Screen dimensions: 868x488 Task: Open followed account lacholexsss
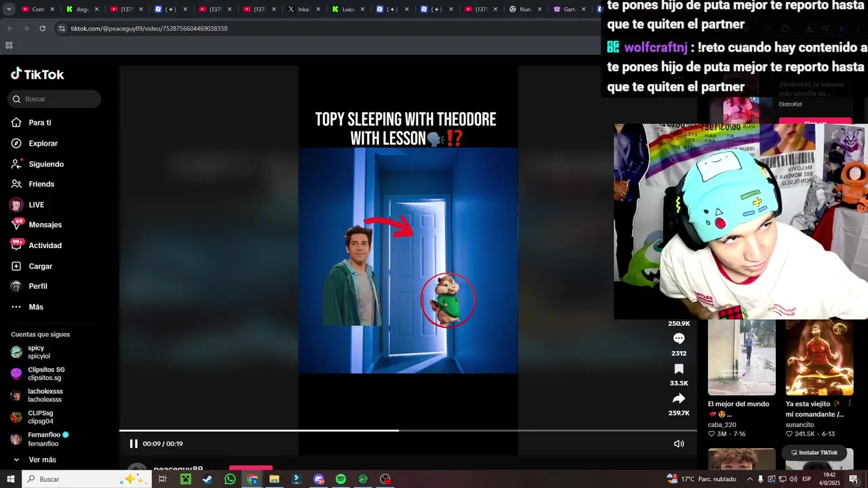[x=37, y=395]
